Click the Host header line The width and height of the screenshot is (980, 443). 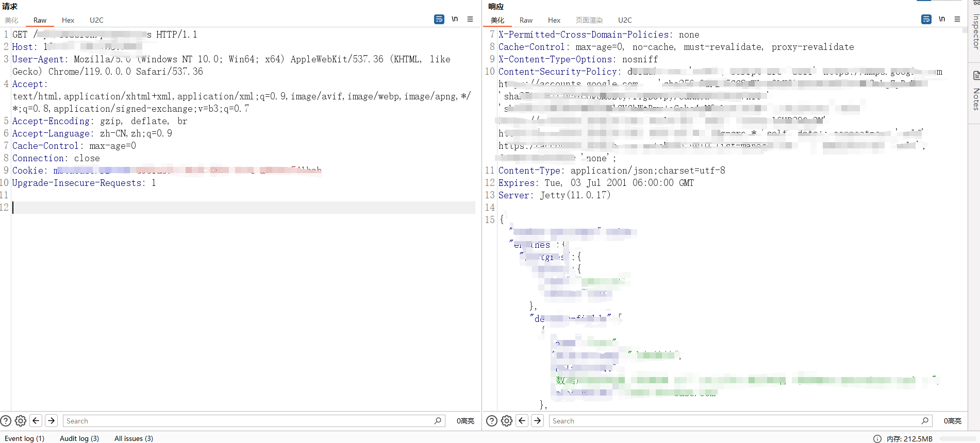tap(77, 47)
